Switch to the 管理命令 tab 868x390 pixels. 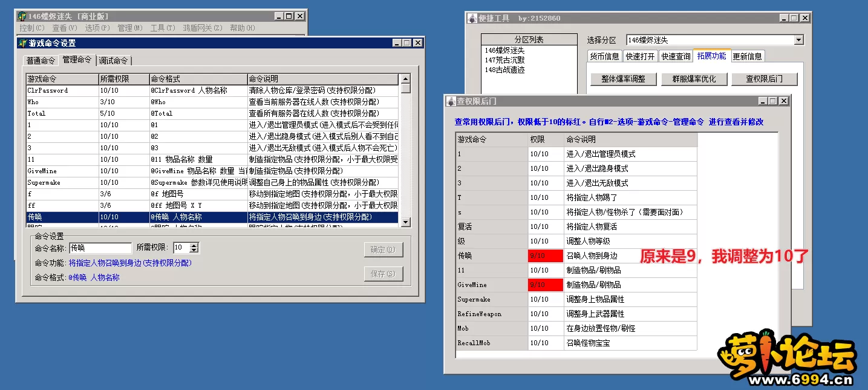tap(77, 59)
